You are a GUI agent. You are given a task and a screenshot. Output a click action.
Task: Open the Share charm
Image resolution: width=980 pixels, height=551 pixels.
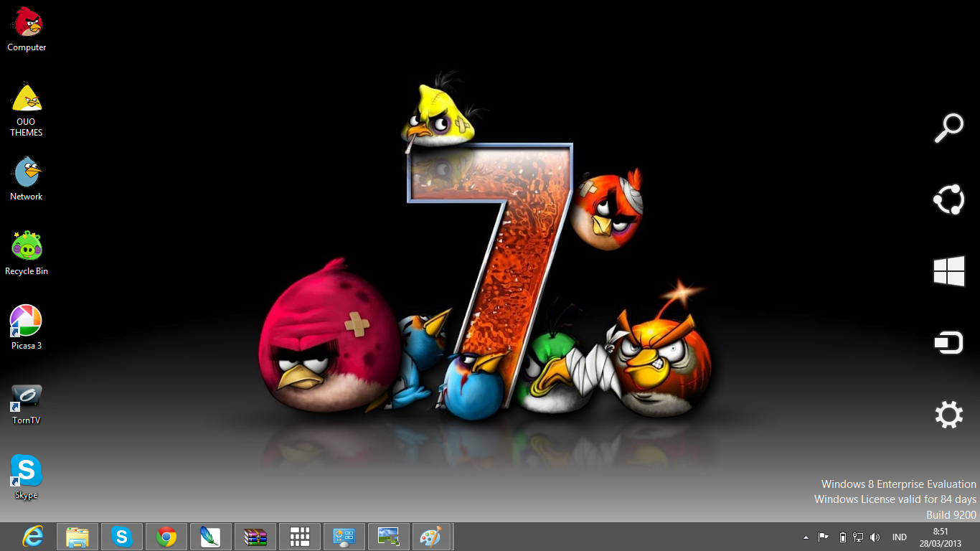click(x=948, y=199)
